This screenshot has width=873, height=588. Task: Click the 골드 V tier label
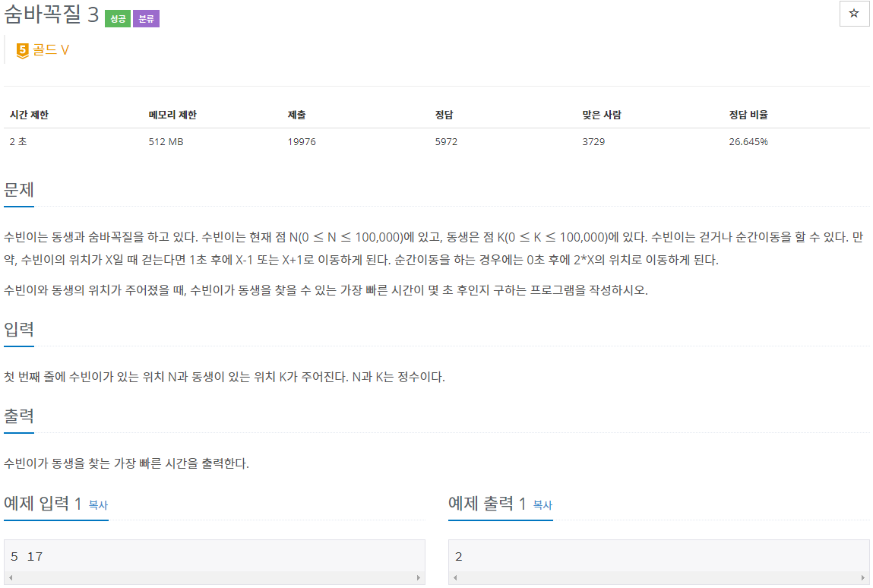point(51,50)
